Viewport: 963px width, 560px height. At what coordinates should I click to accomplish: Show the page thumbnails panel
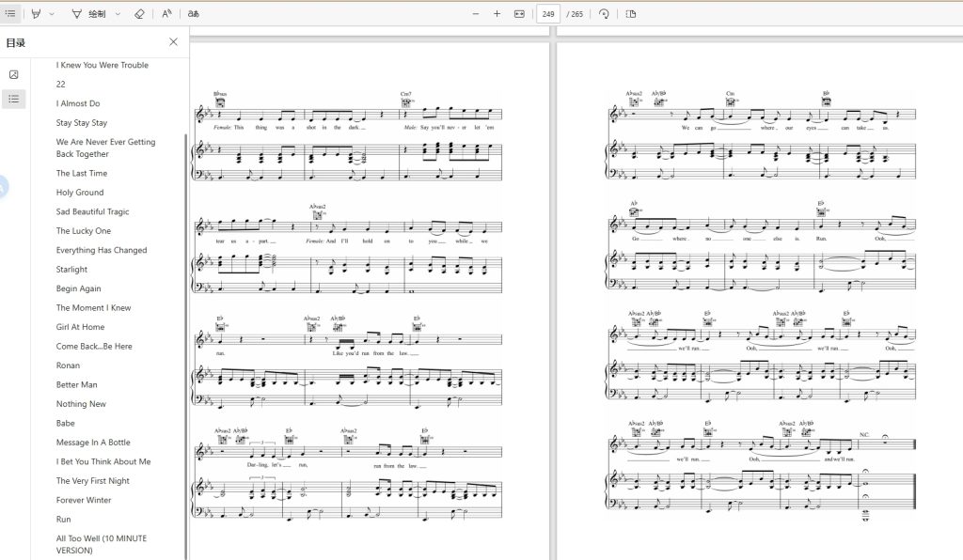(13, 74)
